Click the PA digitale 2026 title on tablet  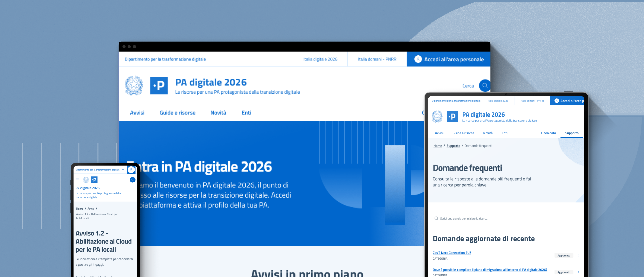[x=483, y=114]
